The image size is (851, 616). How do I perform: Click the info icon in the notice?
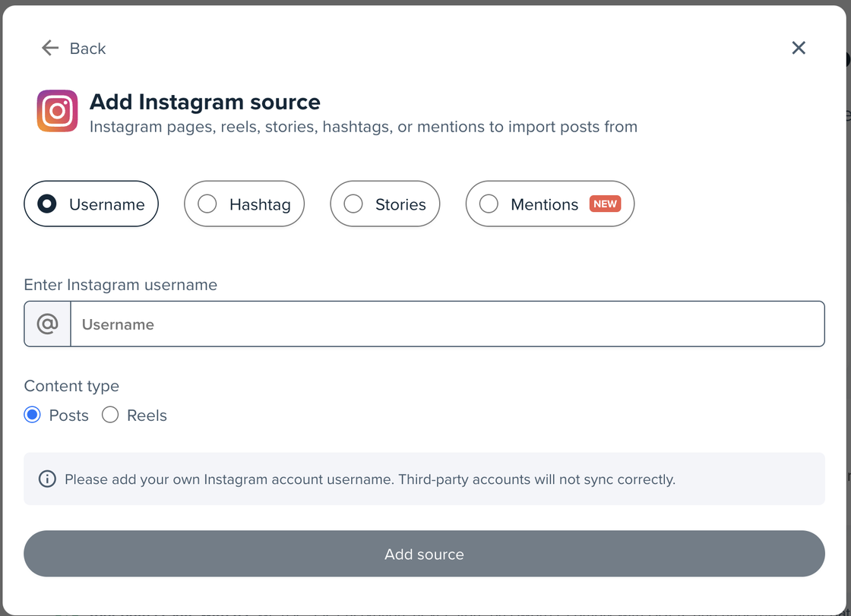coord(47,479)
